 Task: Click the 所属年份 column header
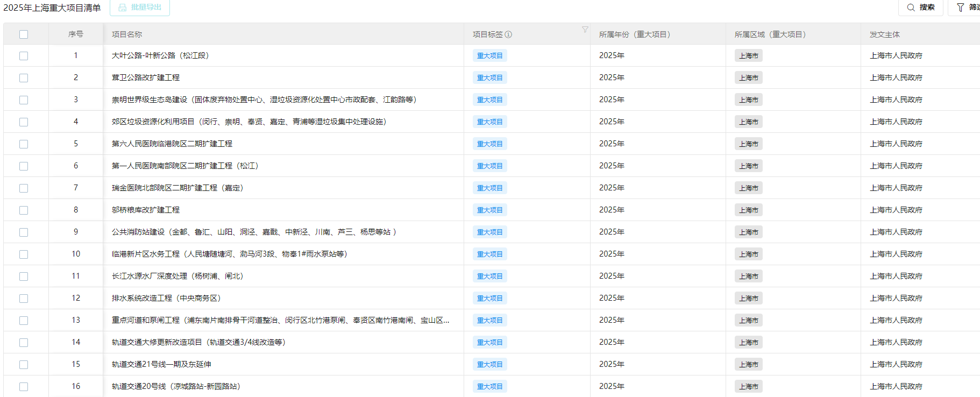point(634,34)
